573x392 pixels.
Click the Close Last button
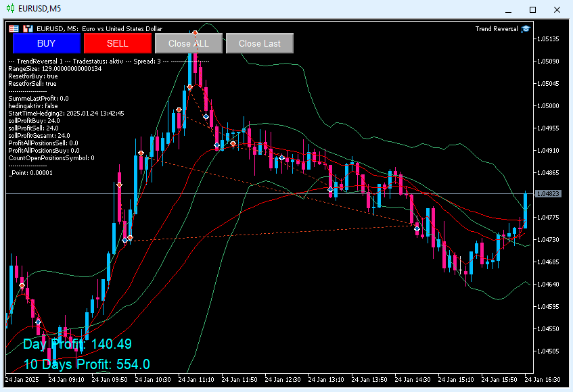[260, 43]
